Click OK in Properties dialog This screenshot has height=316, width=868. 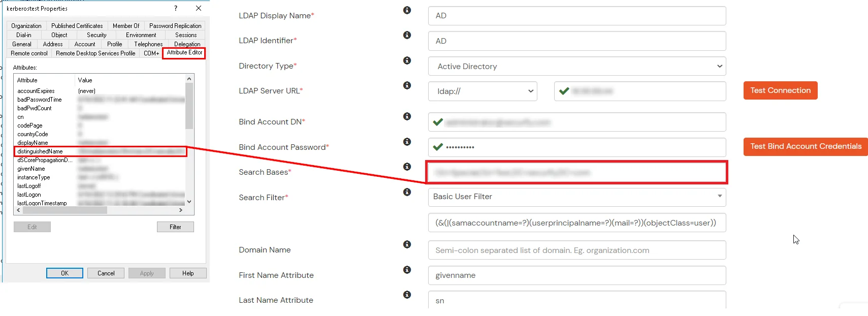tap(65, 273)
